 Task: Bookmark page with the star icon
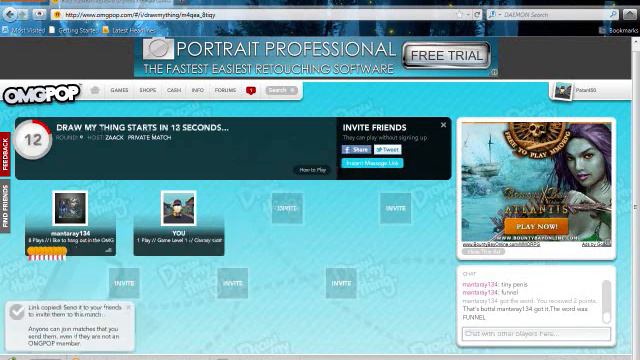[x=460, y=15]
